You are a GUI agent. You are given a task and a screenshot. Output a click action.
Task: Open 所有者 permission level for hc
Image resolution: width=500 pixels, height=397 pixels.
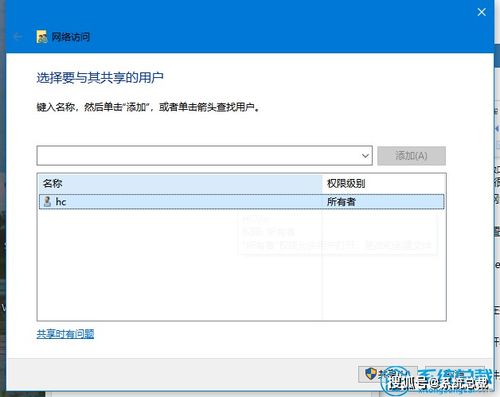(x=341, y=202)
